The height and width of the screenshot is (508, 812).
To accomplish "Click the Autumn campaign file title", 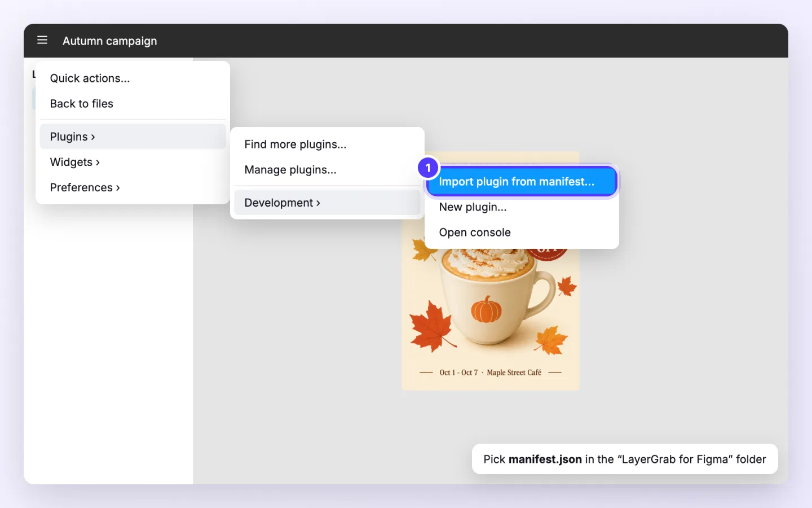I will pyautogui.click(x=110, y=41).
